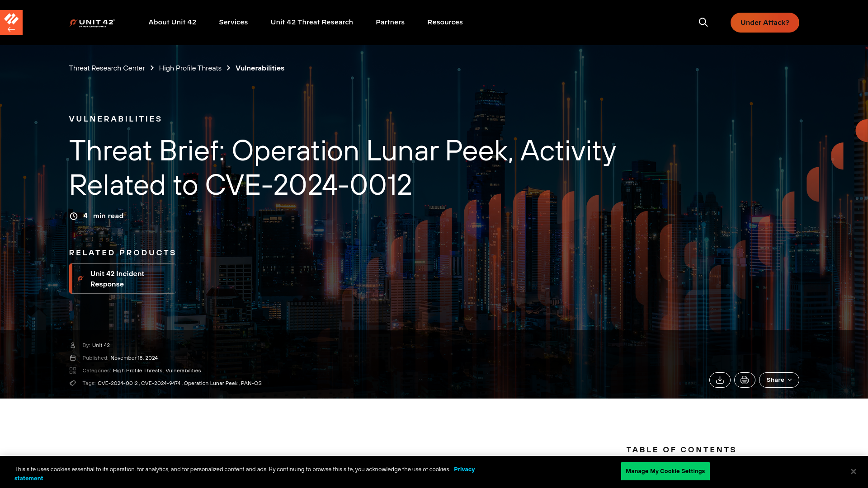This screenshot has width=868, height=488.
Task: Select the CVE-2024-0012 tag link
Action: pos(118,383)
